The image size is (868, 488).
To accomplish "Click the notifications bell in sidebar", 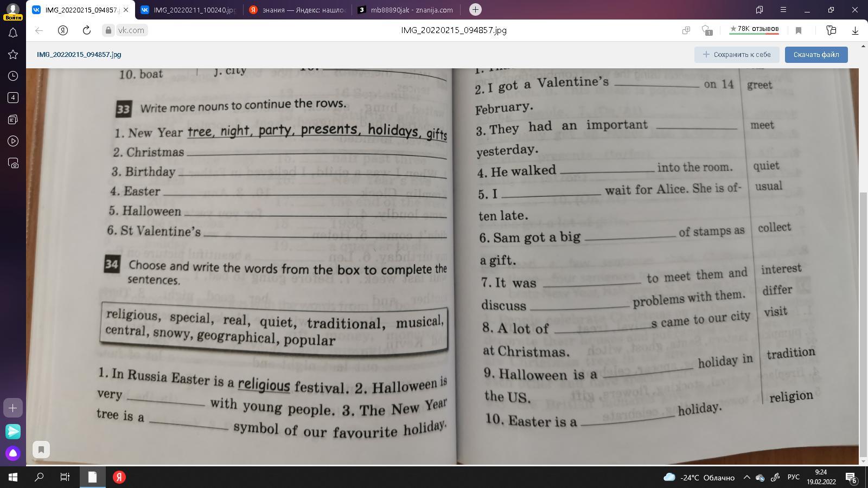I will point(13,33).
